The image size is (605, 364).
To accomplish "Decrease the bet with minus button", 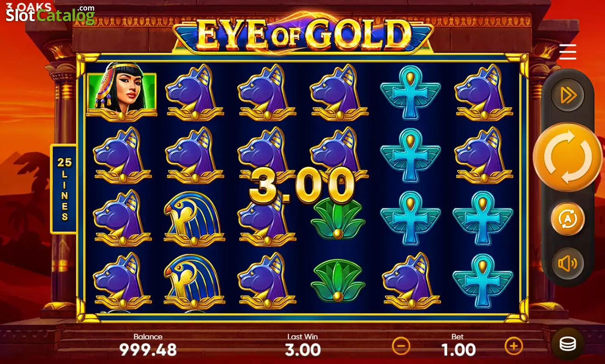I will 401,346.
